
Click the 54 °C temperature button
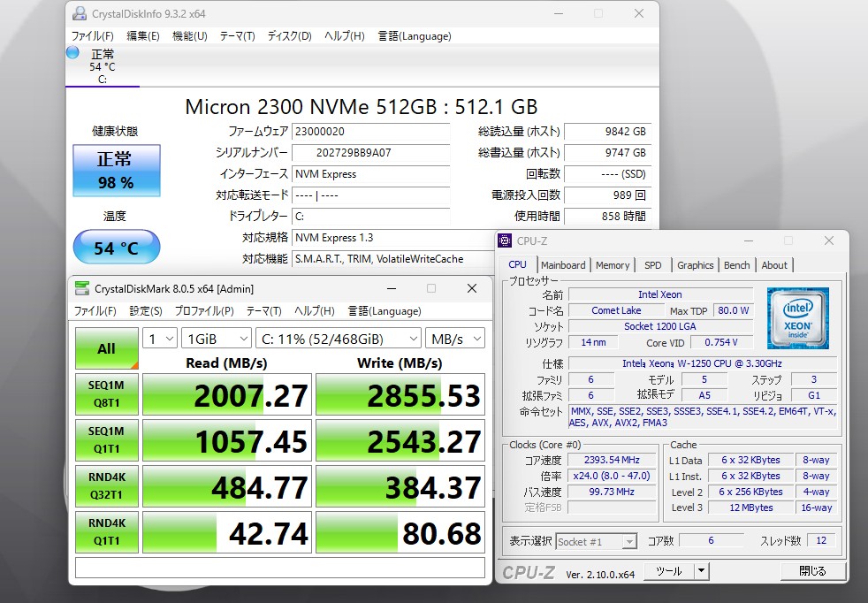click(117, 247)
